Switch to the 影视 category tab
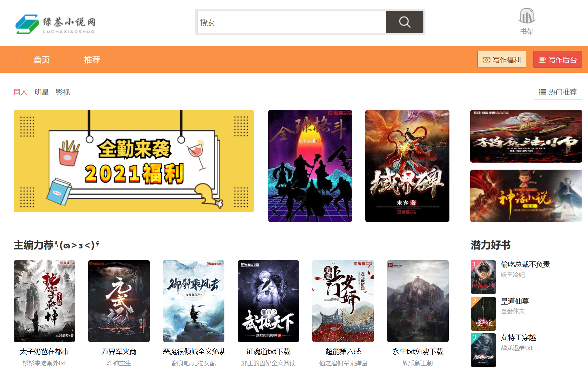 click(x=62, y=92)
